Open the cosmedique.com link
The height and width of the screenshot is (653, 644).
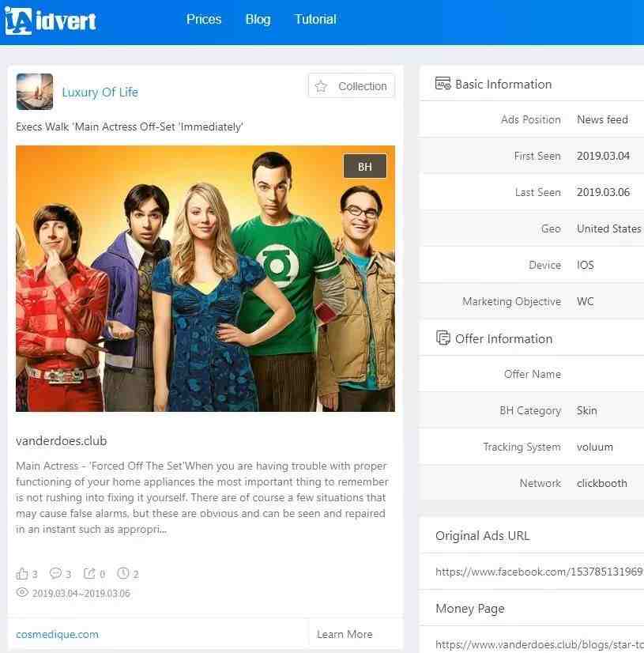[58, 634]
